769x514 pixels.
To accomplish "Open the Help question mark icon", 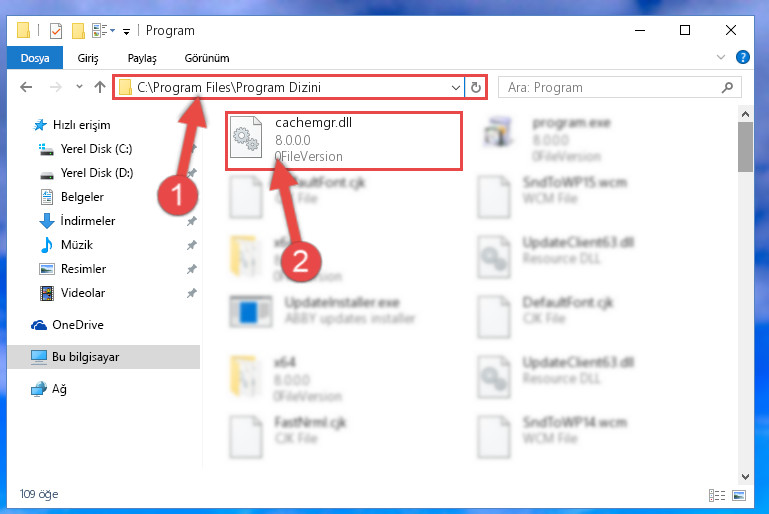I will coord(743,57).
